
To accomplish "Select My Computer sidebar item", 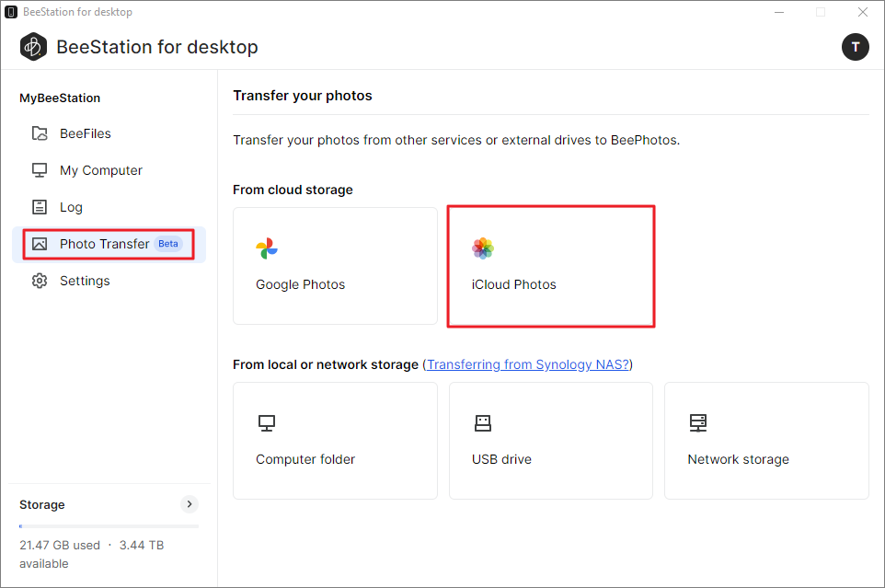I will pyautogui.click(x=109, y=170).
